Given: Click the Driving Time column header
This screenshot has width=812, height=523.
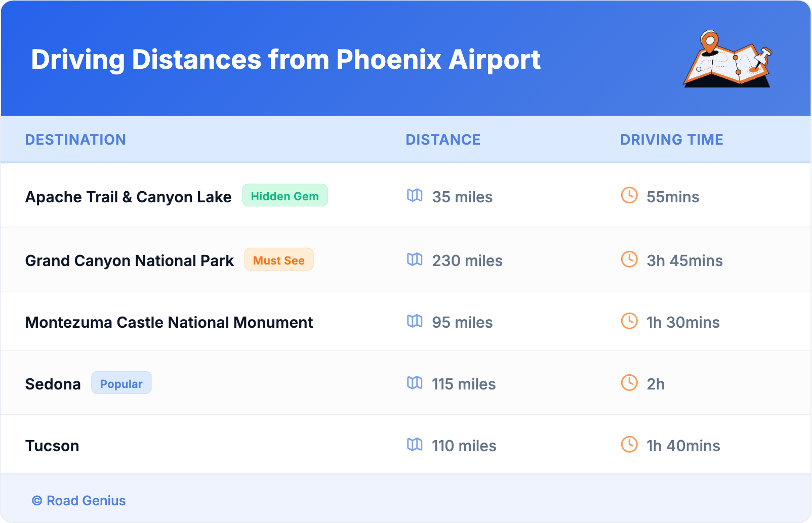Looking at the screenshot, I should 671,140.
